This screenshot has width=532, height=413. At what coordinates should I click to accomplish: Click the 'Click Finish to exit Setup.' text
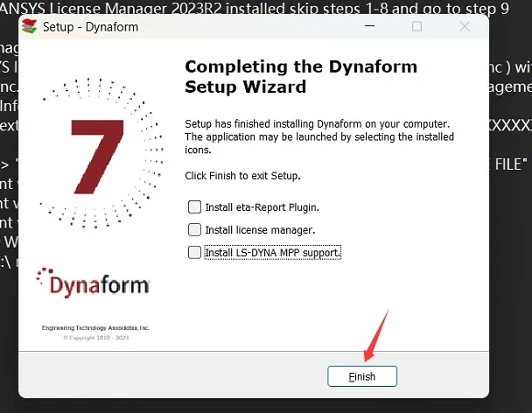242,176
